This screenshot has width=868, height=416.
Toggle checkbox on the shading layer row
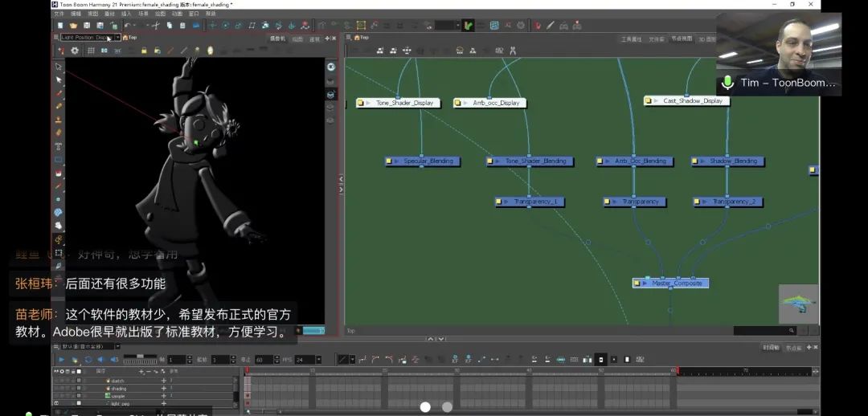pyautogui.click(x=79, y=389)
